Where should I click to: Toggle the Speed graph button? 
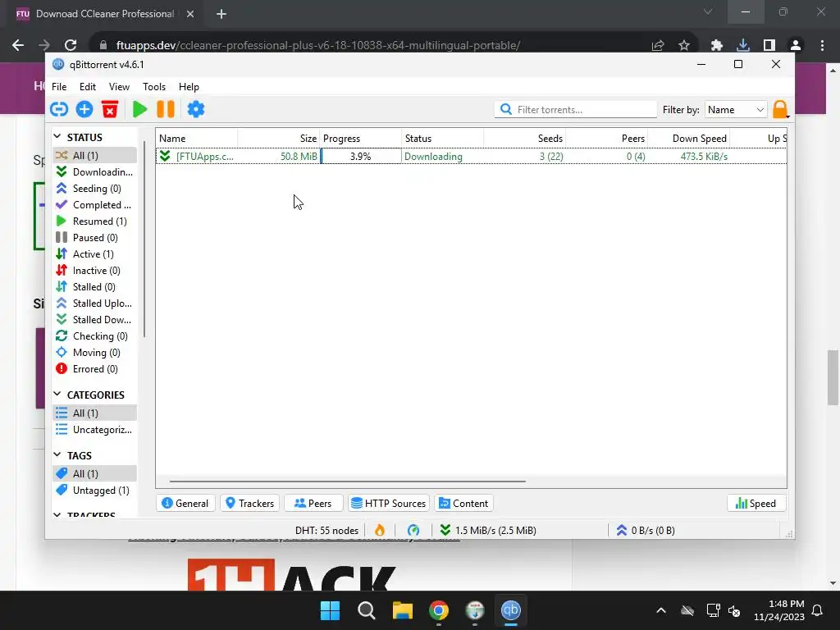(756, 504)
